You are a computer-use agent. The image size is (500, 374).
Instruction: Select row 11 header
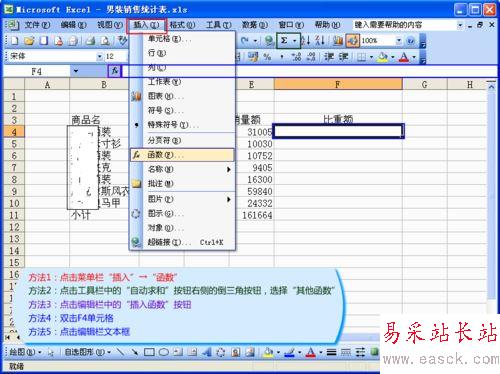(14, 215)
